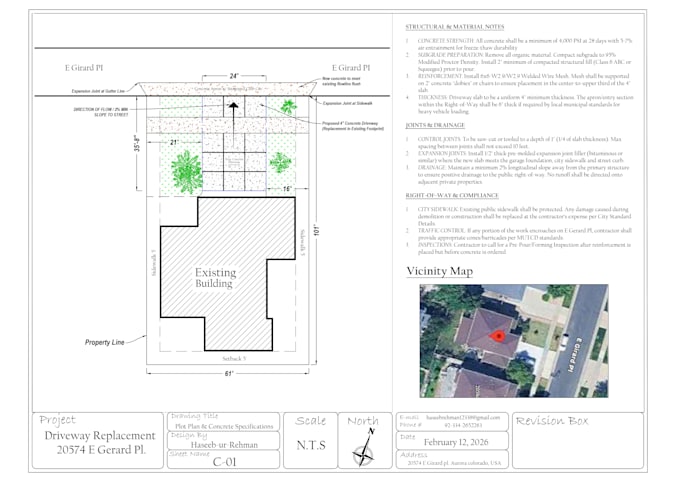The width and height of the screenshot is (680, 481).
Task: Click the 'SUBGRADE PREPARATION' note
Action: click(x=524, y=62)
